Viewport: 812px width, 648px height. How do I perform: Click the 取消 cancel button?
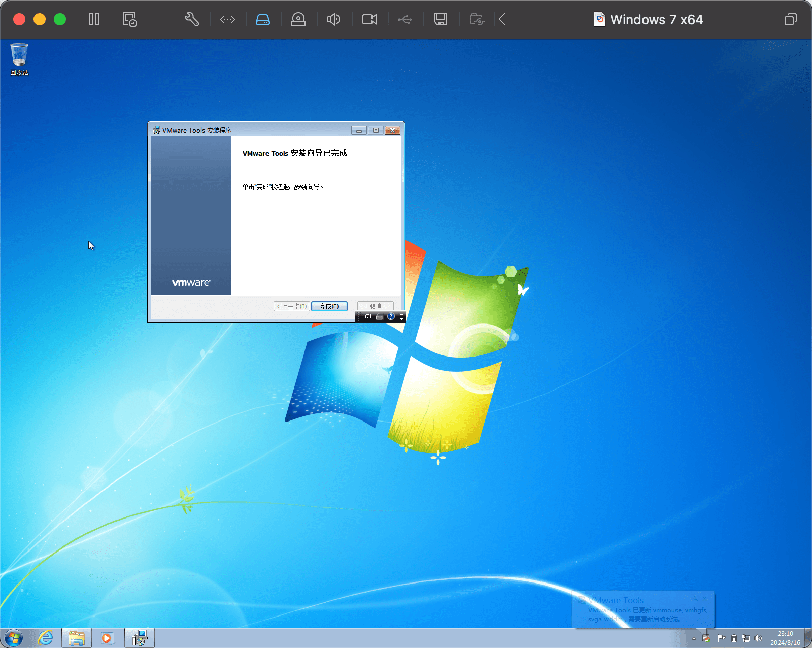(x=375, y=306)
